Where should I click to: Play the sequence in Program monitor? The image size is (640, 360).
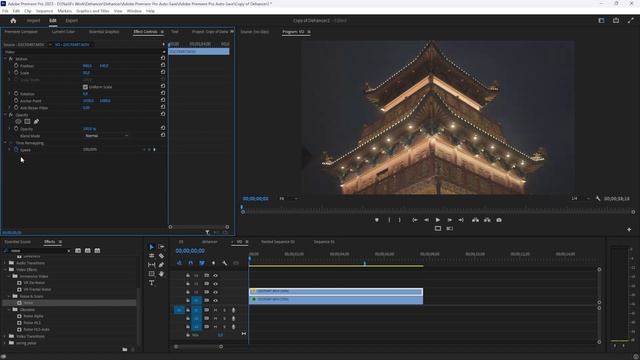438,220
